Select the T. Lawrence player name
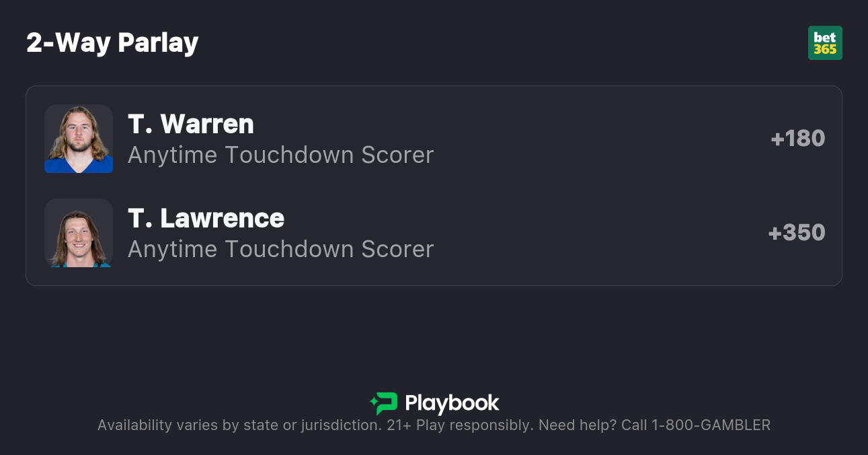This screenshot has width=868, height=455. point(206,218)
